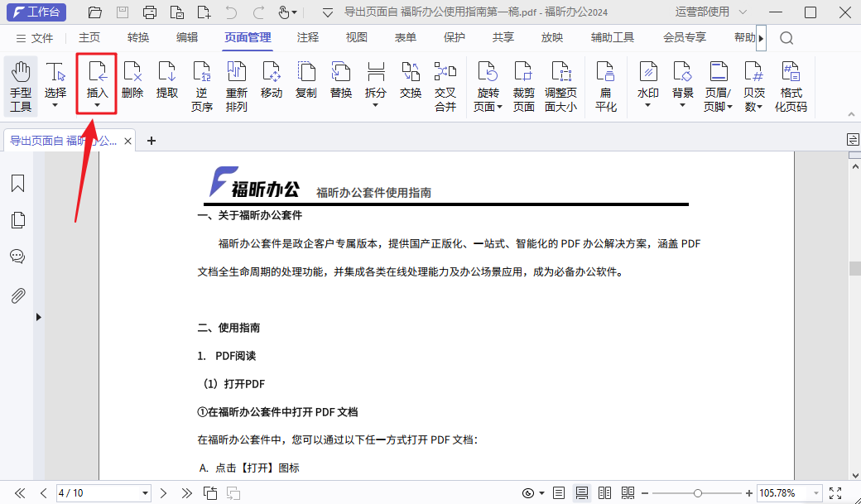Open the Pages thumbnail panel in sidebar
Screen dimensions: 861x504
click(x=17, y=220)
